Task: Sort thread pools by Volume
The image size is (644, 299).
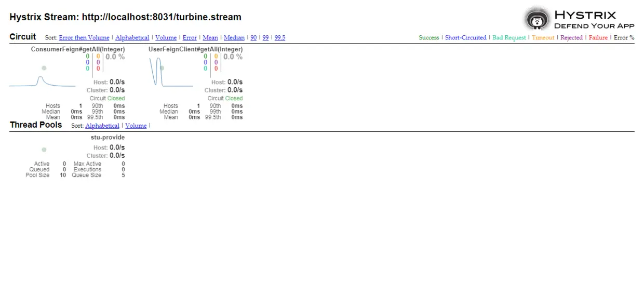Action: [x=136, y=126]
